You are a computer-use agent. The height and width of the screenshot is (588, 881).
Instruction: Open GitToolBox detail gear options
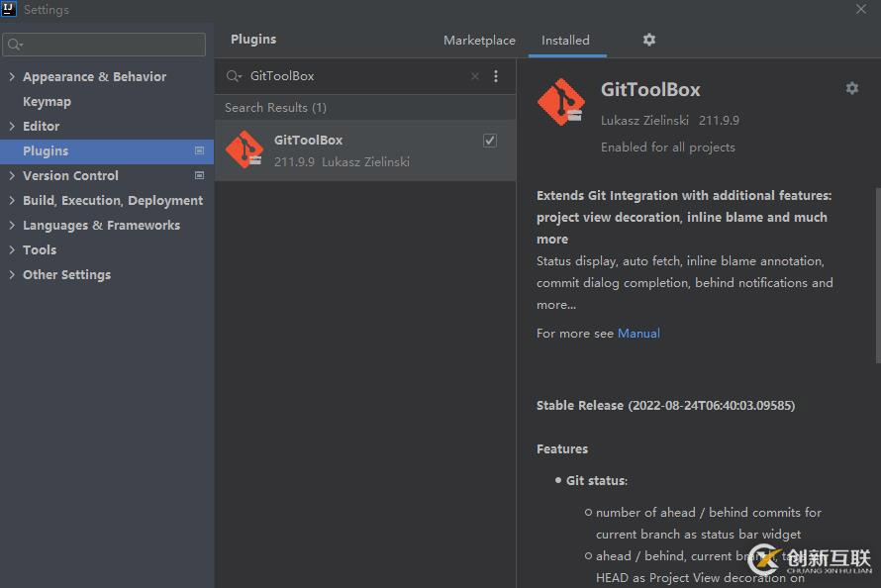tap(851, 88)
